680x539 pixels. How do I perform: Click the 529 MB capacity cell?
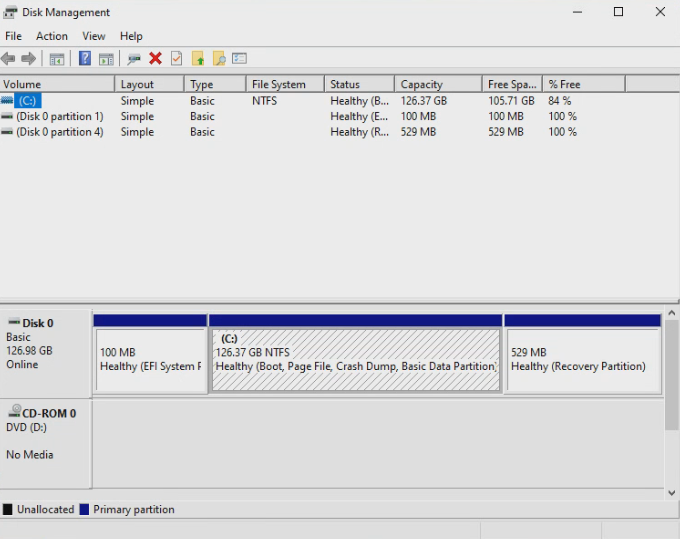coord(418,132)
